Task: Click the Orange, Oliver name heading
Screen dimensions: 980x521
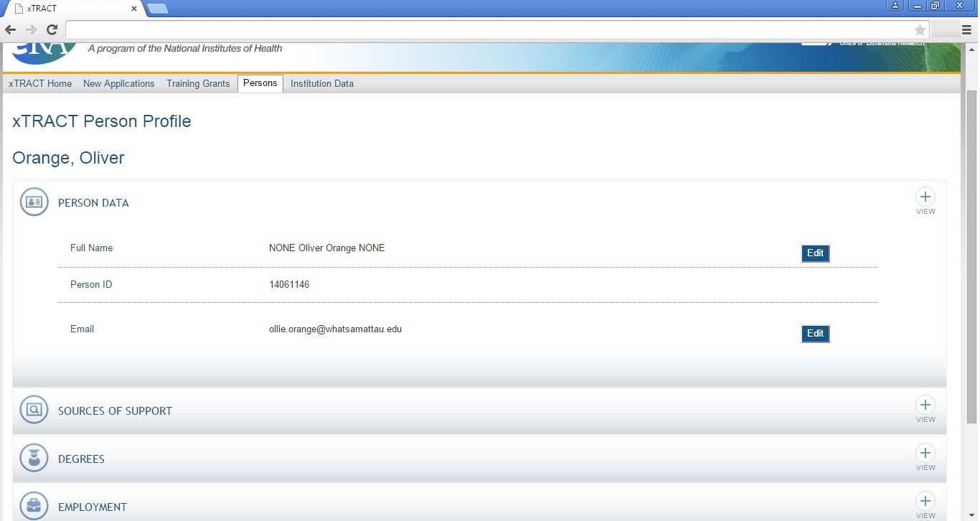Action: tap(68, 158)
